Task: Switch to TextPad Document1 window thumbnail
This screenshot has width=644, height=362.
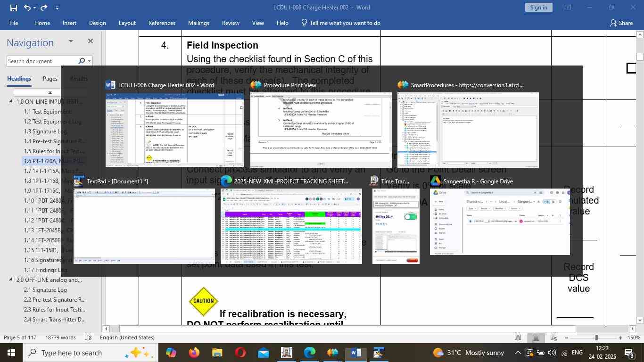Action: pos(144,226)
